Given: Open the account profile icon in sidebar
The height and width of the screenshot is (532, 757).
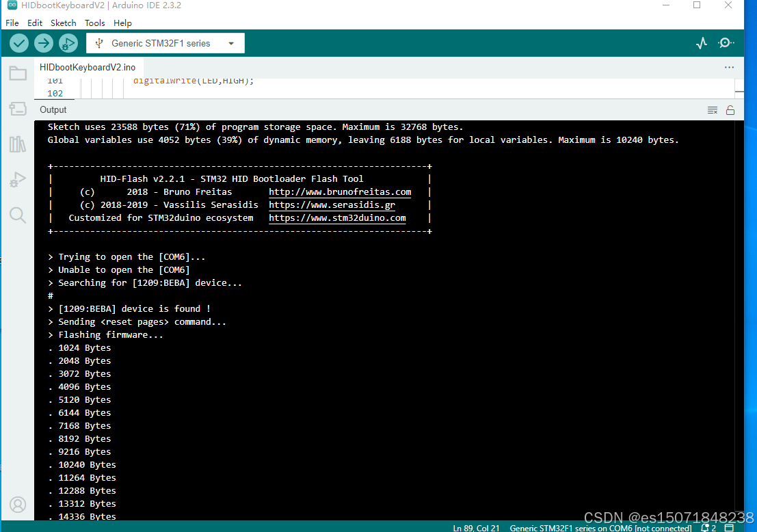Looking at the screenshot, I should (x=18, y=505).
